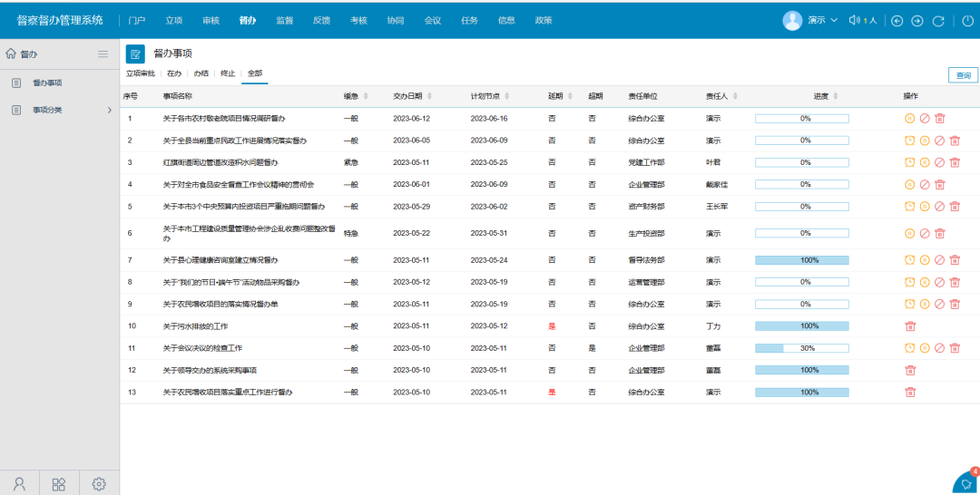Screen dimensions: 980x495
Task: Switch to the 在办 tab
Action: [173, 73]
